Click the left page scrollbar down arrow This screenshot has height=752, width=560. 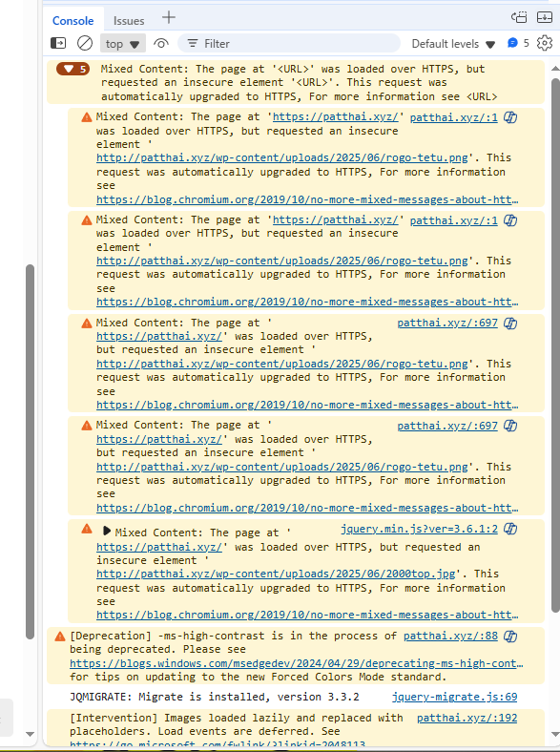click(x=30, y=734)
